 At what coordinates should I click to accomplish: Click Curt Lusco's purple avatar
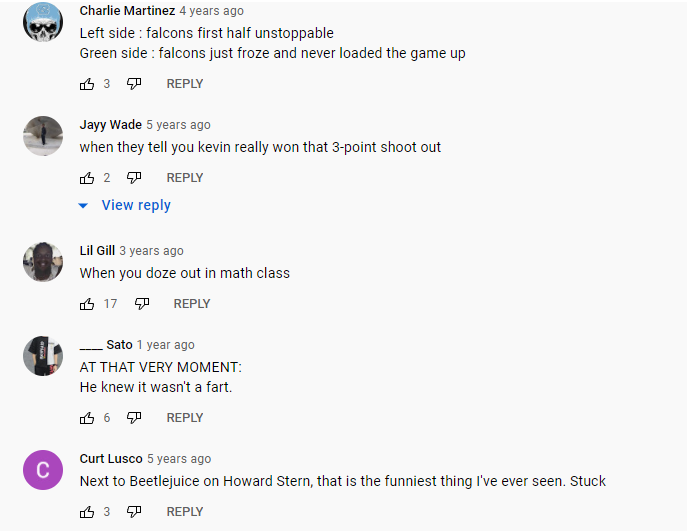coord(43,470)
